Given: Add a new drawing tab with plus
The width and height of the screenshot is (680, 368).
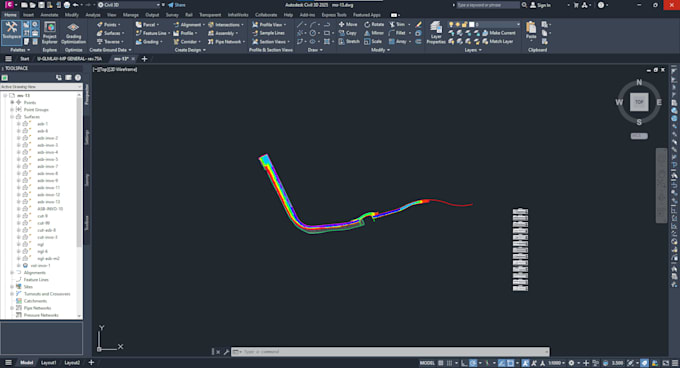Looking at the screenshot, I should (x=144, y=59).
